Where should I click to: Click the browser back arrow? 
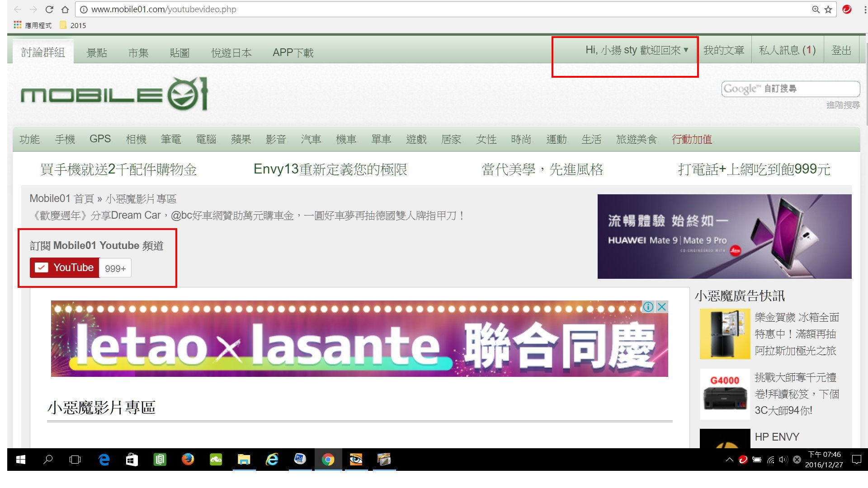17,9
